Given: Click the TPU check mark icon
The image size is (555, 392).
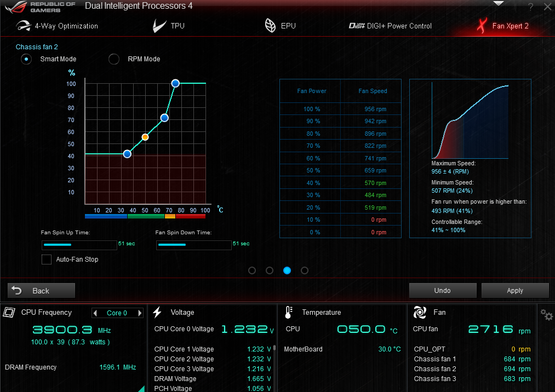Looking at the screenshot, I should pyautogui.click(x=159, y=26).
